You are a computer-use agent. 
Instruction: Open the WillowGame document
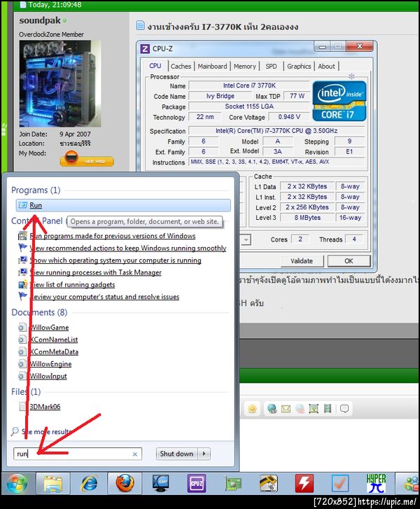point(49,328)
